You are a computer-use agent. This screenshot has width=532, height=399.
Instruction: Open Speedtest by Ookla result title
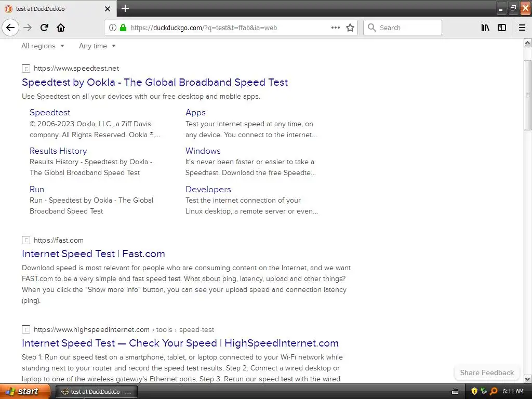click(x=155, y=83)
